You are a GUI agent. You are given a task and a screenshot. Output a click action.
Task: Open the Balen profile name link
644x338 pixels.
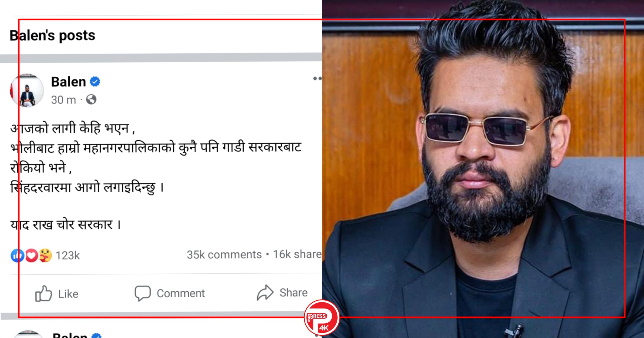tap(68, 82)
